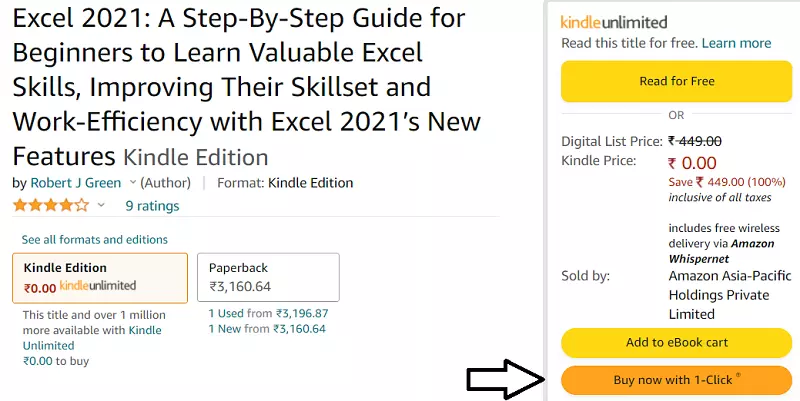Click the Kindle Unlimited logo in the Kindle Edition box
This screenshot has width=800, height=401.
click(x=98, y=286)
